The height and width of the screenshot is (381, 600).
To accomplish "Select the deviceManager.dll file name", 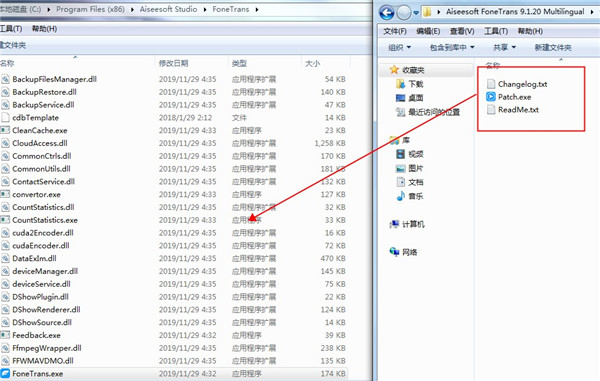I will [x=45, y=271].
